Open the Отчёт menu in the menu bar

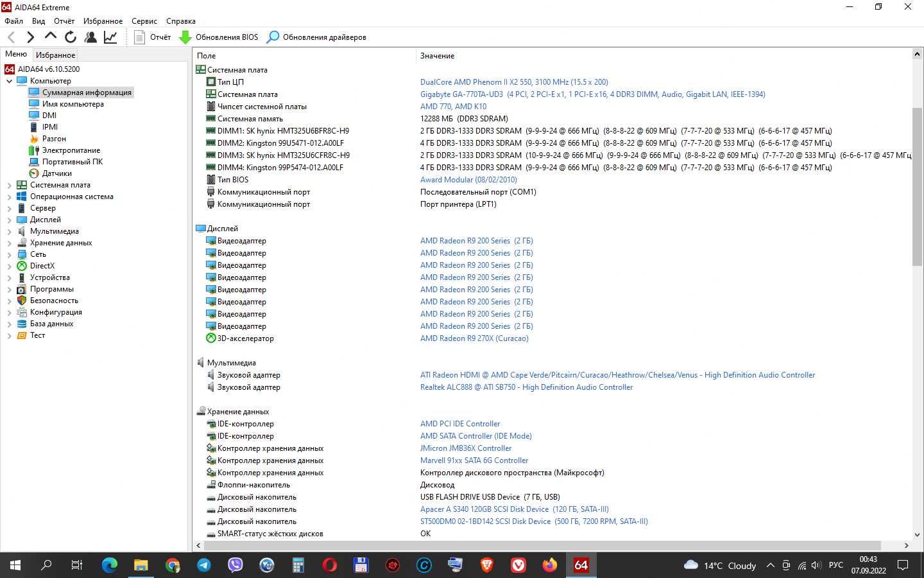64,21
